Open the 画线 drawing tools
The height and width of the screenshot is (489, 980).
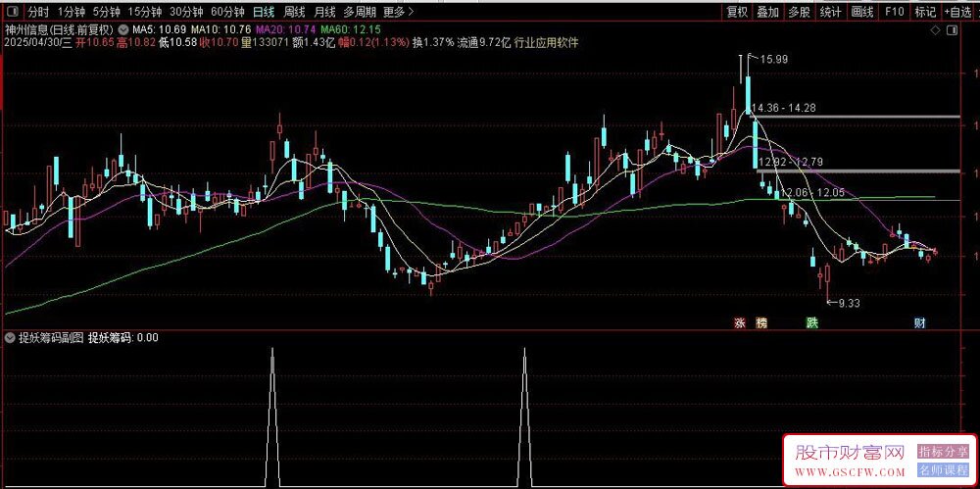pos(862,11)
